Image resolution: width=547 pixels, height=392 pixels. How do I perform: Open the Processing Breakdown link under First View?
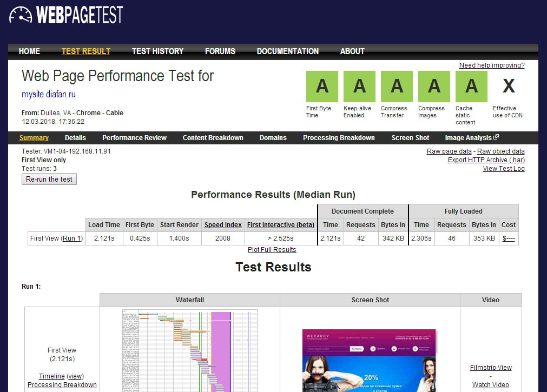tap(62, 384)
